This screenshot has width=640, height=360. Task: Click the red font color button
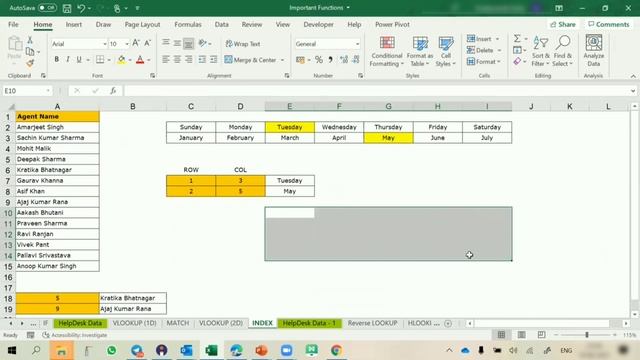coord(140,60)
